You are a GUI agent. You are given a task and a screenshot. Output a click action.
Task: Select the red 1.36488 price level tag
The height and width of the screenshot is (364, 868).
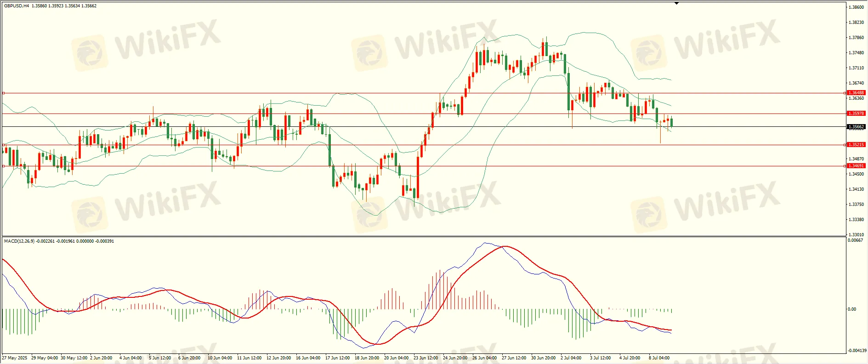click(x=856, y=93)
